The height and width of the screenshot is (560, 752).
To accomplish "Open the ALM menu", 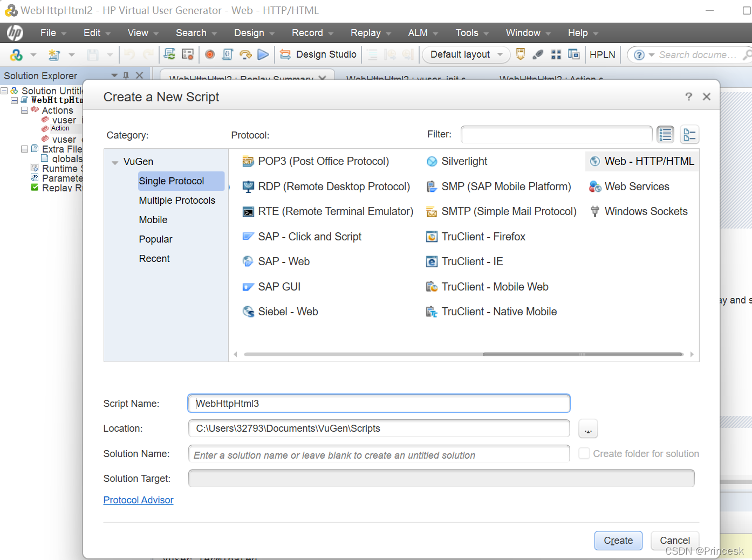I will point(423,33).
